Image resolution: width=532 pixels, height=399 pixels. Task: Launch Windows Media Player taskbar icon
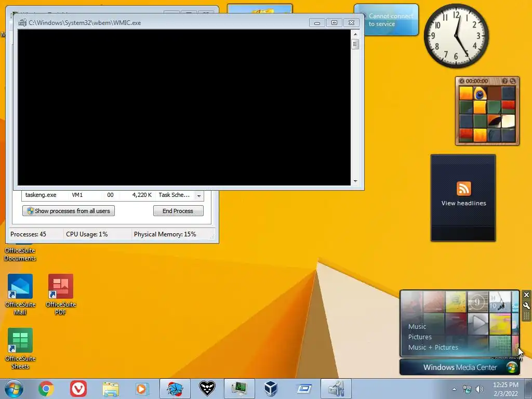pyautogui.click(x=142, y=389)
